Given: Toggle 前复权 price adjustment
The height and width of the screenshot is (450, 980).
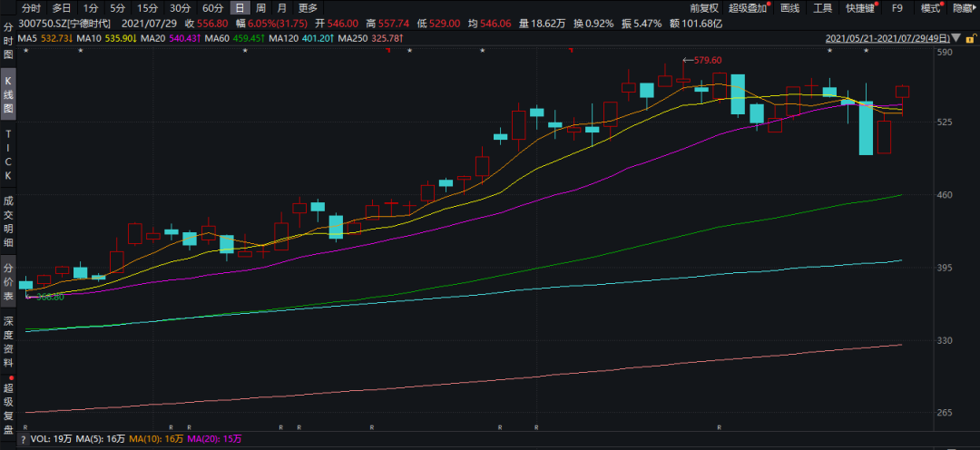Looking at the screenshot, I should 703,8.
